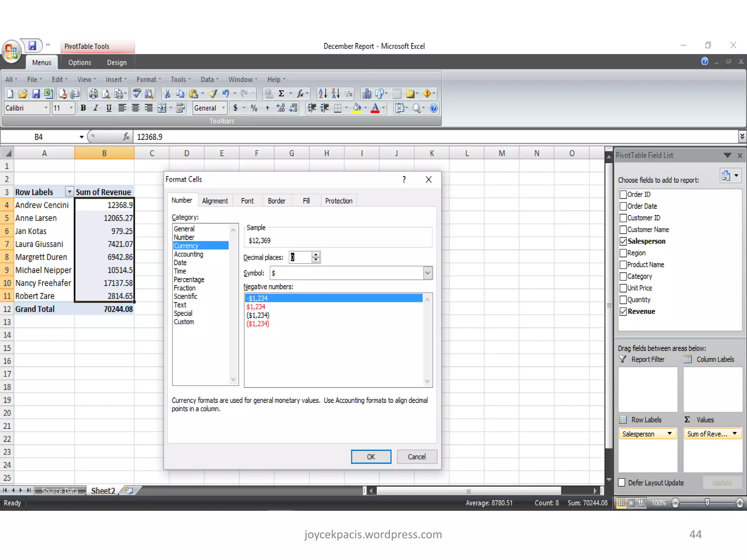The height and width of the screenshot is (560, 747).
Task: Click the Bold formatting icon
Action: click(83, 108)
